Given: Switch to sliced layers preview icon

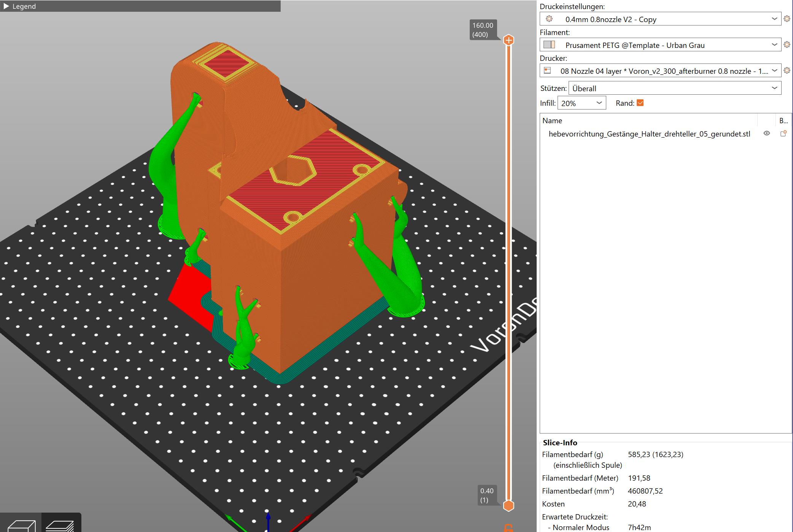Looking at the screenshot, I should (x=60, y=525).
